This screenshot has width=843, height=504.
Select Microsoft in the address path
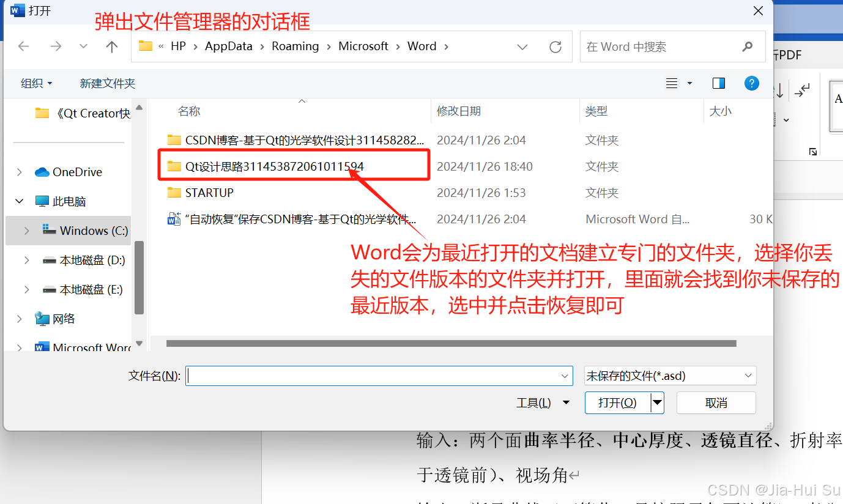pyautogui.click(x=363, y=46)
